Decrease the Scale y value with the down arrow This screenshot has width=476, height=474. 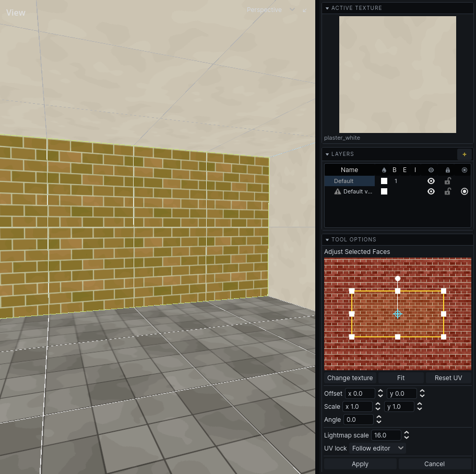420,409
